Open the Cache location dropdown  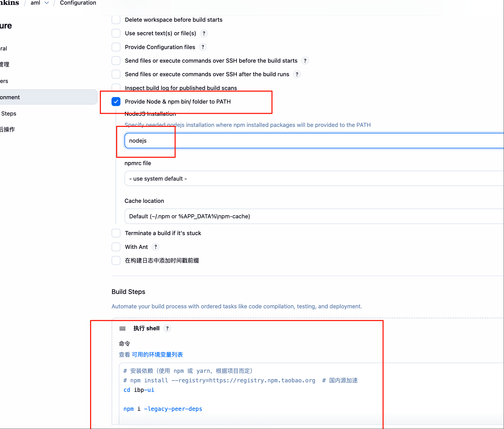(314, 216)
